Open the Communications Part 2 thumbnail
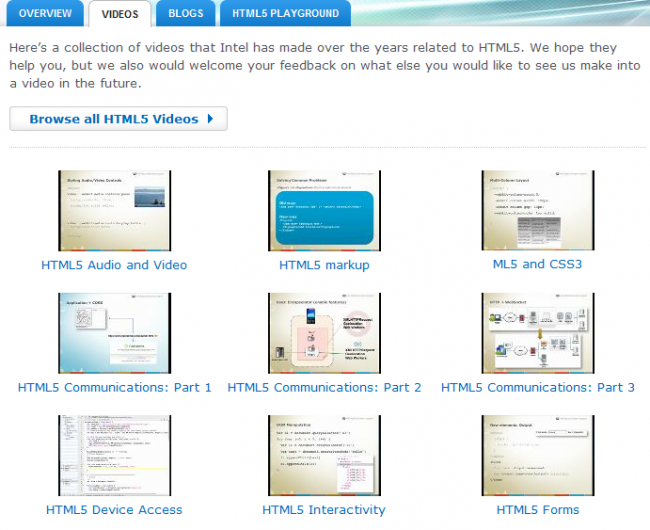The image size is (650, 530). [x=324, y=333]
